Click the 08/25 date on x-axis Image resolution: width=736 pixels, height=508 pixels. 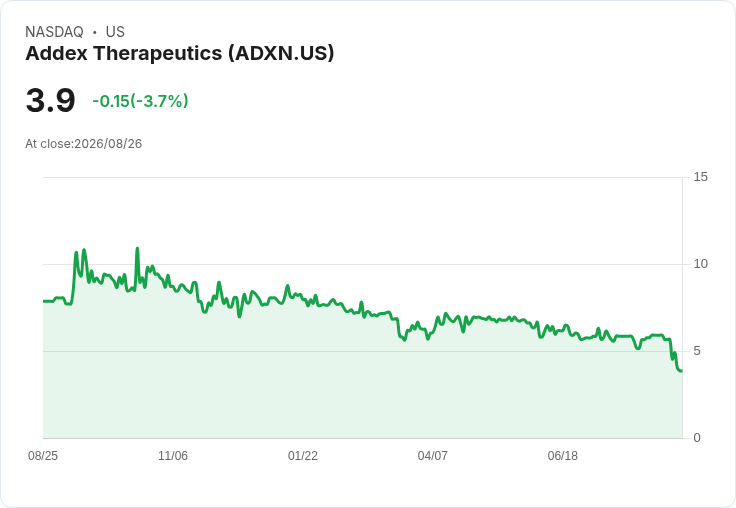[43, 455]
